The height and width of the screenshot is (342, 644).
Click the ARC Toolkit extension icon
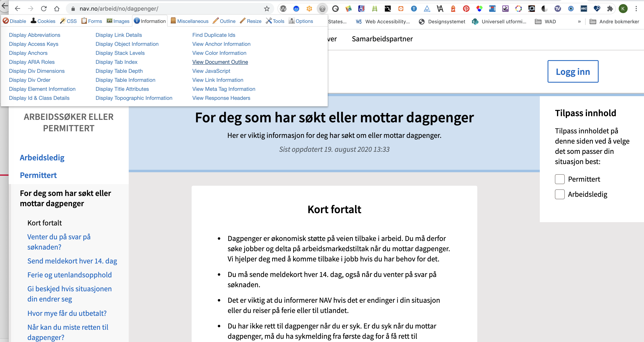[x=584, y=9]
